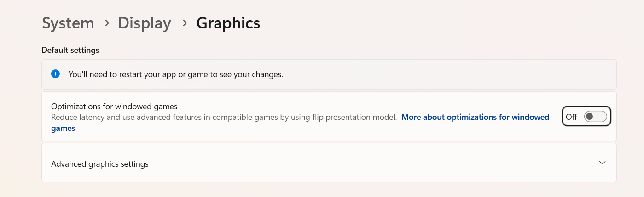This screenshot has height=197, width=644.
Task: Go to the Display breadcrumb
Action: coord(145,23)
